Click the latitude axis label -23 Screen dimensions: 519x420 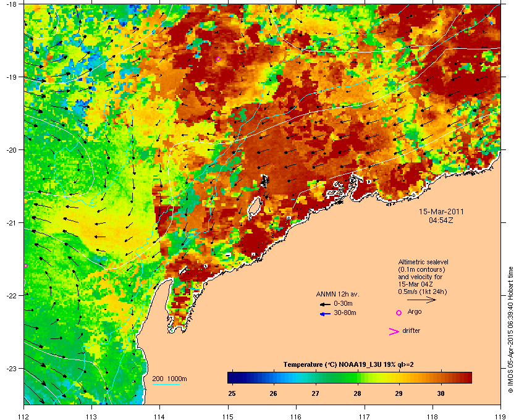coord(12,368)
